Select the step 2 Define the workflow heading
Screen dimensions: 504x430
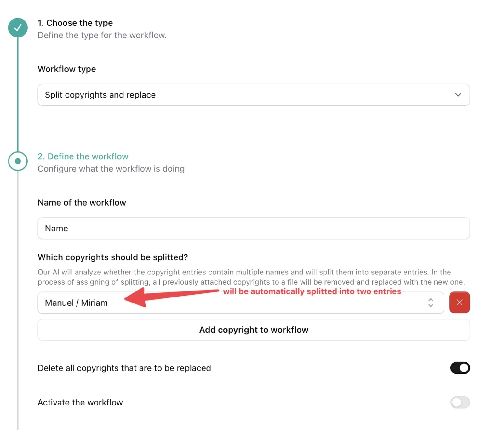point(83,156)
